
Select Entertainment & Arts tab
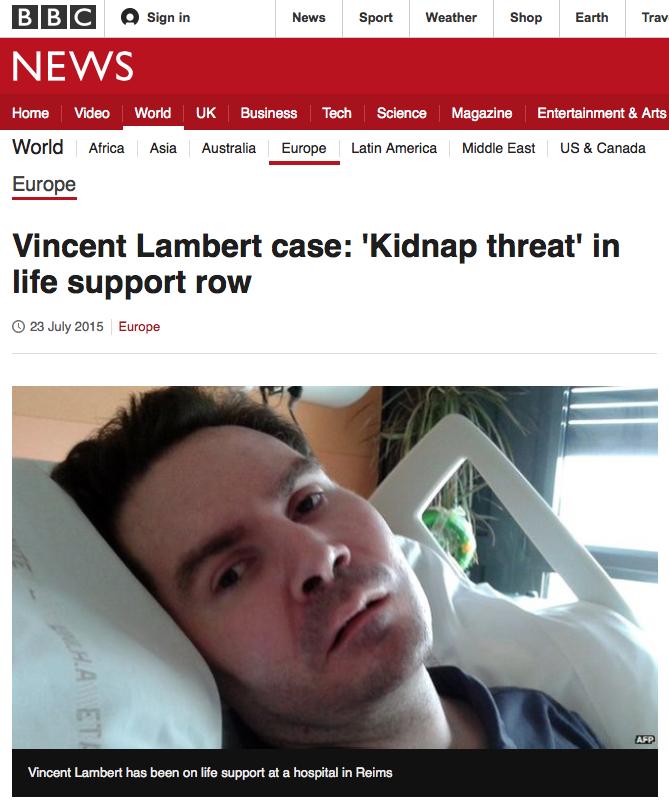[x=602, y=113]
